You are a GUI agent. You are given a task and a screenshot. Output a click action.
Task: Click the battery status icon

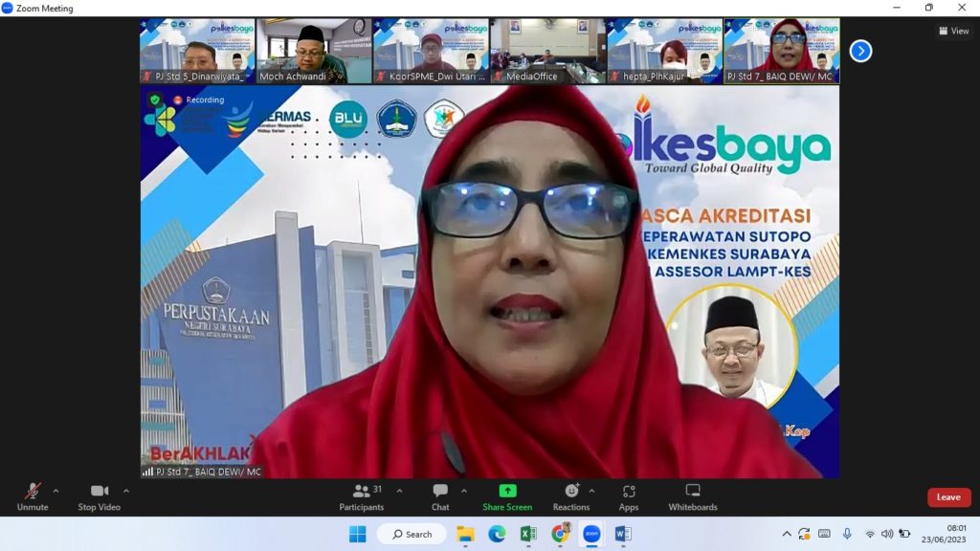tap(904, 534)
